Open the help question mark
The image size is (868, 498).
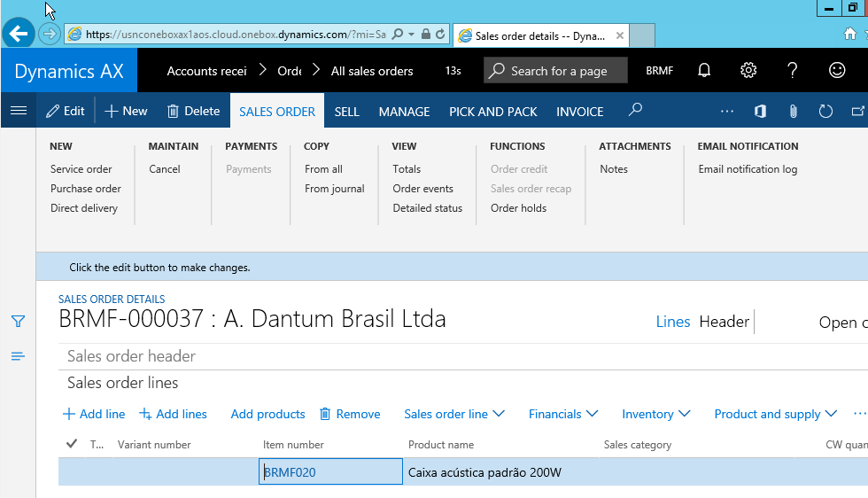793,70
